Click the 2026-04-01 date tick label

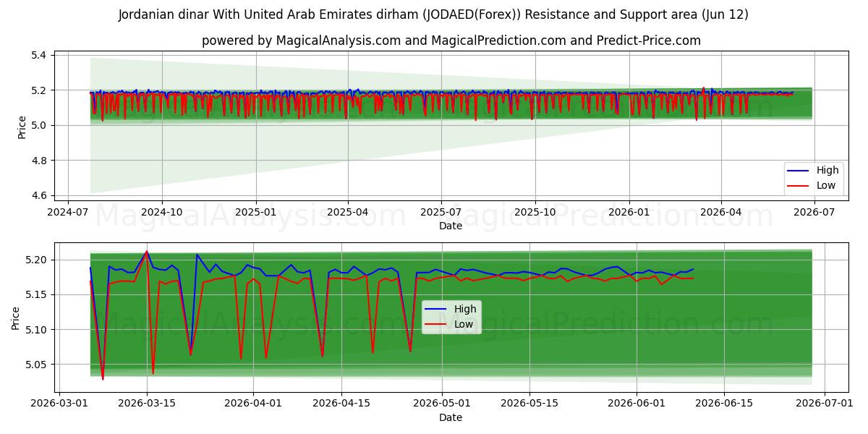click(x=253, y=404)
